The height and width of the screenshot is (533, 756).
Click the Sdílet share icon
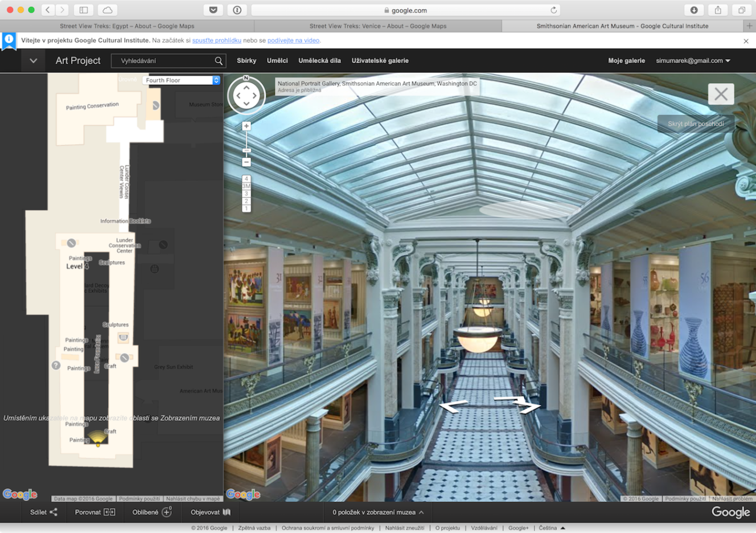tap(54, 512)
